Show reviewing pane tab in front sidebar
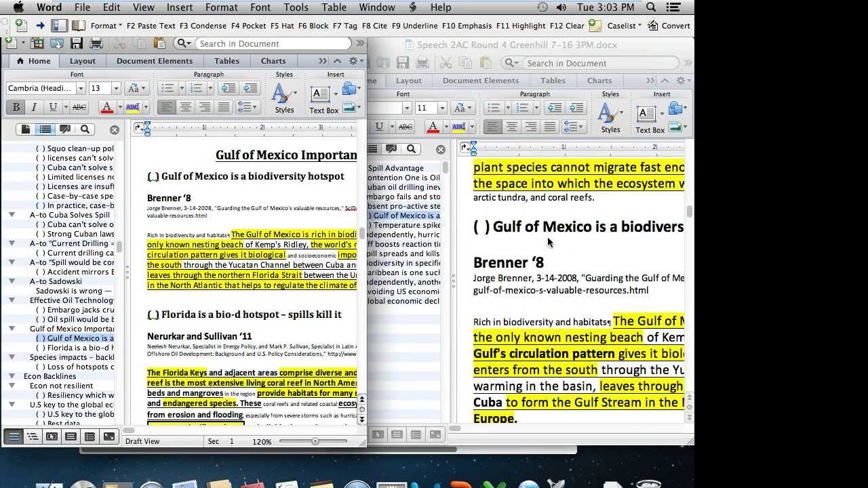The image size is (868, 488). 65,129
